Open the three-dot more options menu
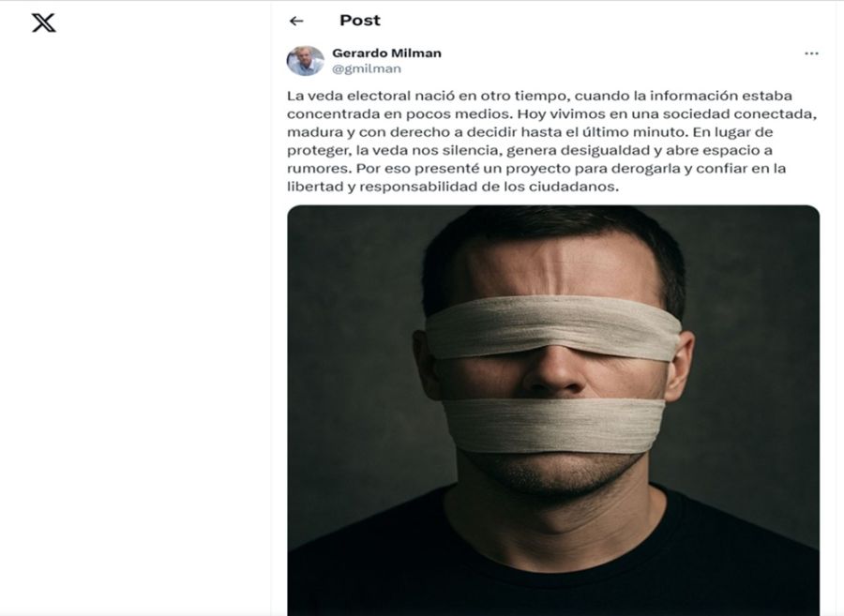This screenshot has height=616, width=844. click(811, 53)
